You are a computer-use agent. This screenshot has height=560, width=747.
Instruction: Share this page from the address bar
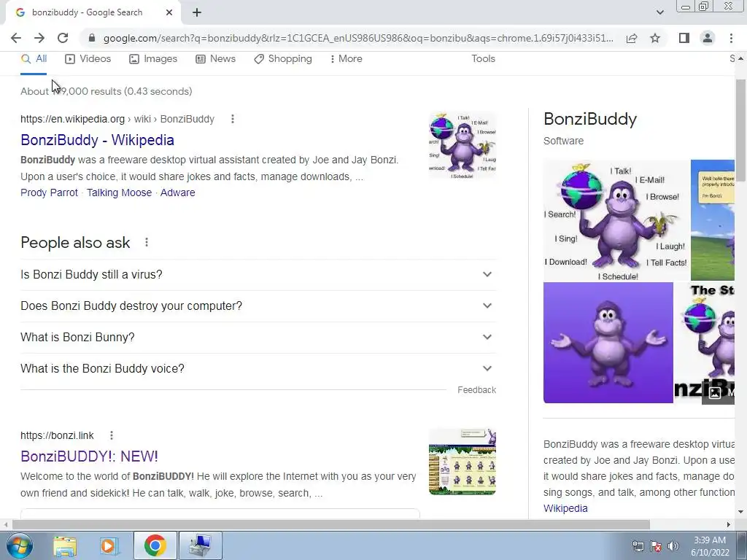click(632, 38)
